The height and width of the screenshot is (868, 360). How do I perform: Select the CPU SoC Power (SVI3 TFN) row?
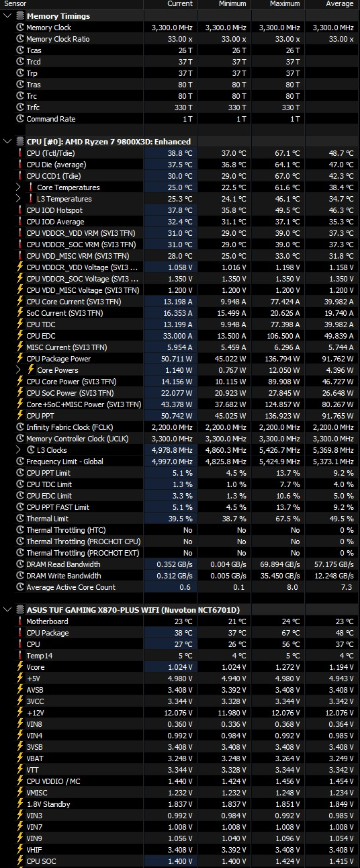(180, 393)
